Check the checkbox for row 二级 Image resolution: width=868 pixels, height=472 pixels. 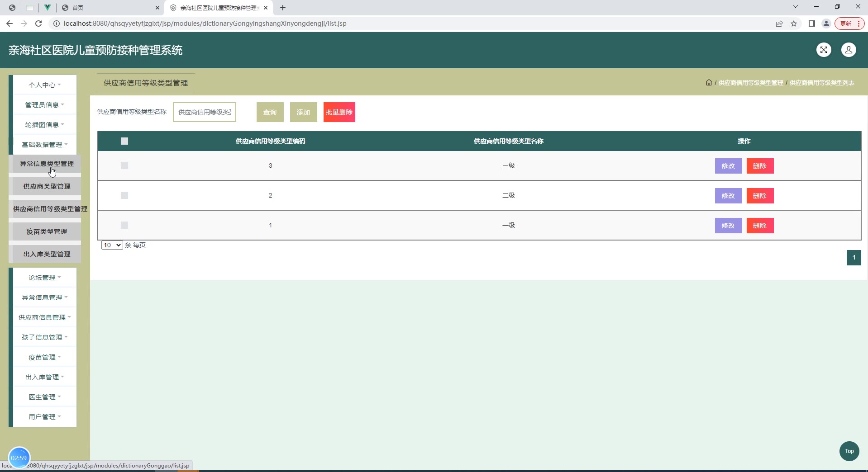click(124, 195)
